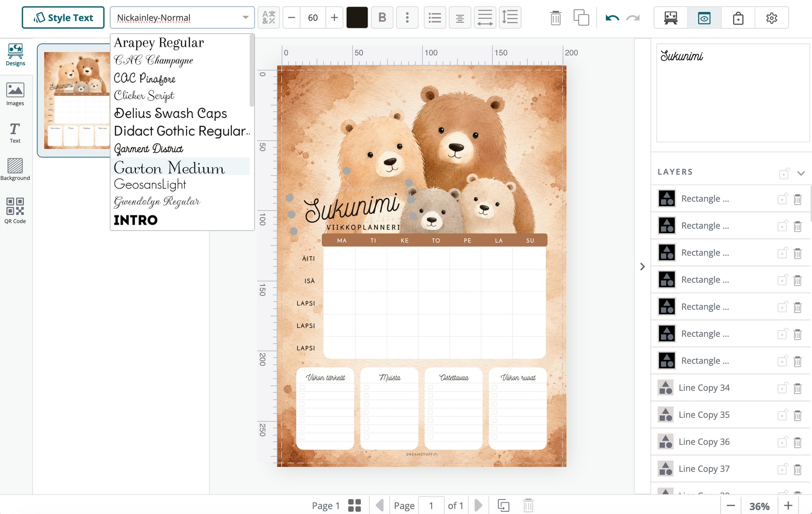Image resolution: width=812 pixels, height=514 pixels.
Task: Delete the selected element with toolbar trash
Action: 556,18
